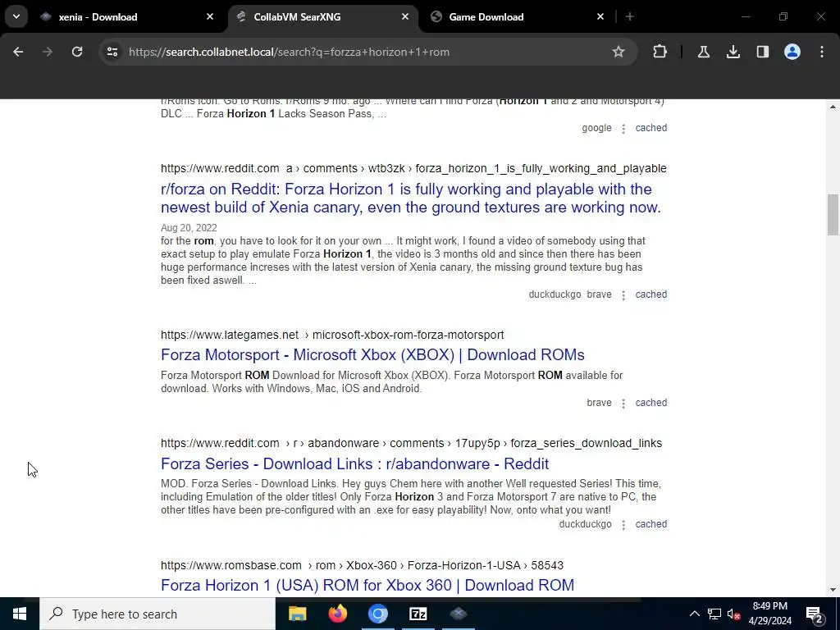Click the reddit.com abandonware URL breadcrumb
Image resolution: width=840 pixels, height=630 pixels.
[412, 443]
